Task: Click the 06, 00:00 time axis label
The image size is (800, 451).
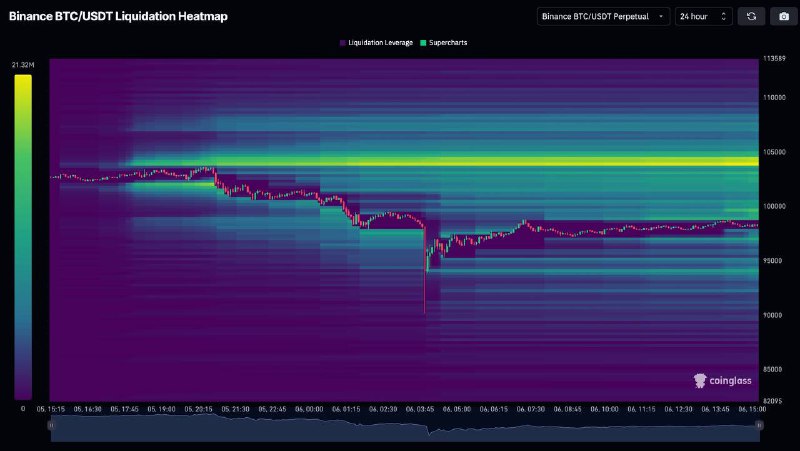Action: click(309, 409)
